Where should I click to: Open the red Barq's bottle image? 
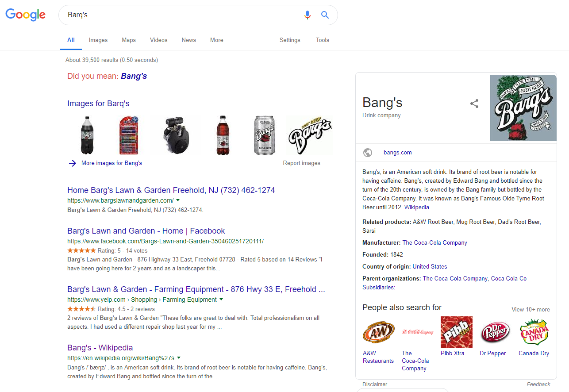(x=223, y=135)
